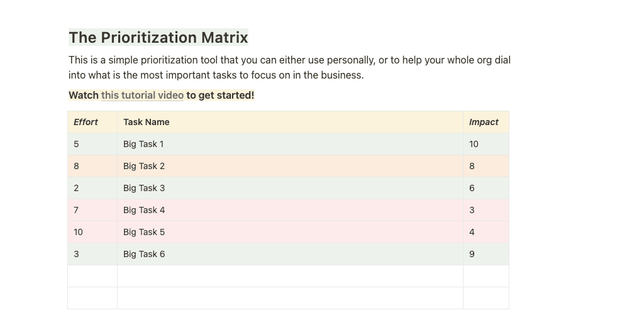
Task: Select effort value 5 for Big Task 1
Action: coord(77,144)
